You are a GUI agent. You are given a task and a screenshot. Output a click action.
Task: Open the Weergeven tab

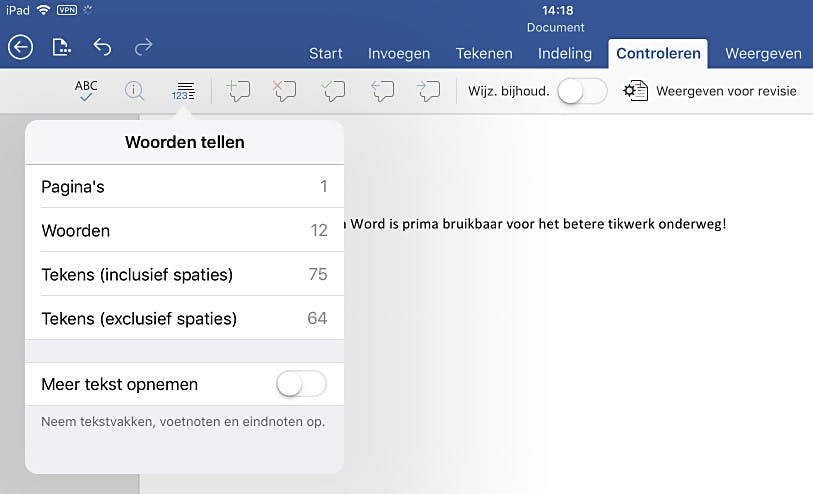[x=763, y=53]
